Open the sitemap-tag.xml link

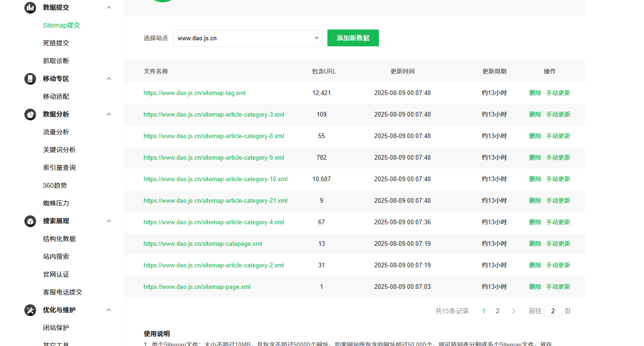coord(194,93)
